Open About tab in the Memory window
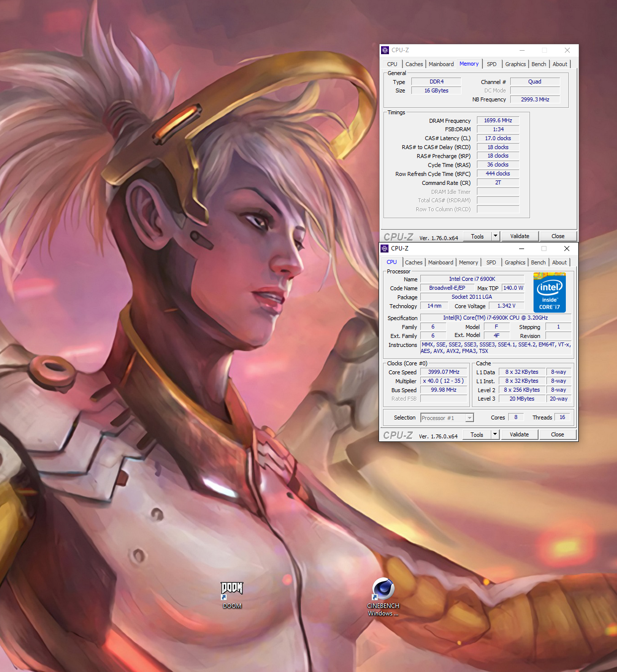Screen dimensions: 617x672 pos(560,64)
